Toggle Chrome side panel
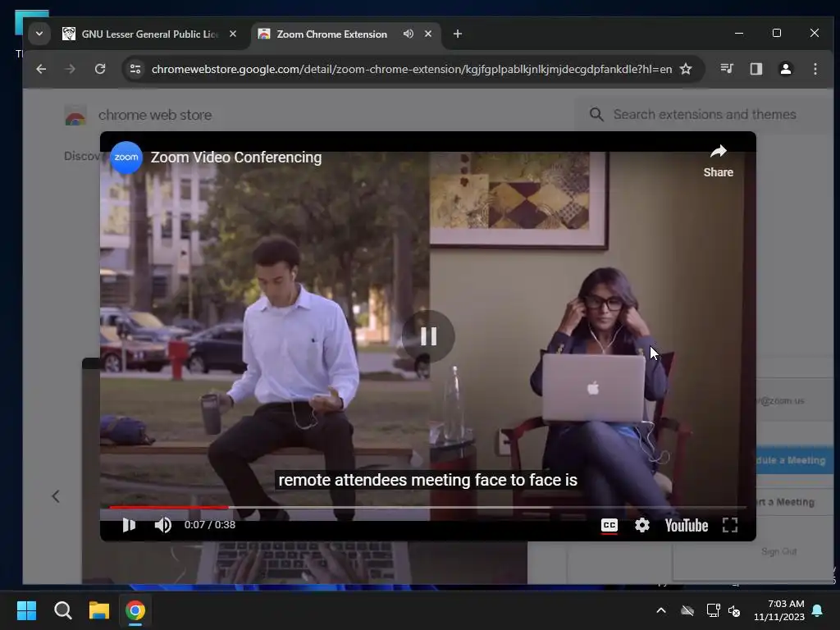 coord(756,69)
